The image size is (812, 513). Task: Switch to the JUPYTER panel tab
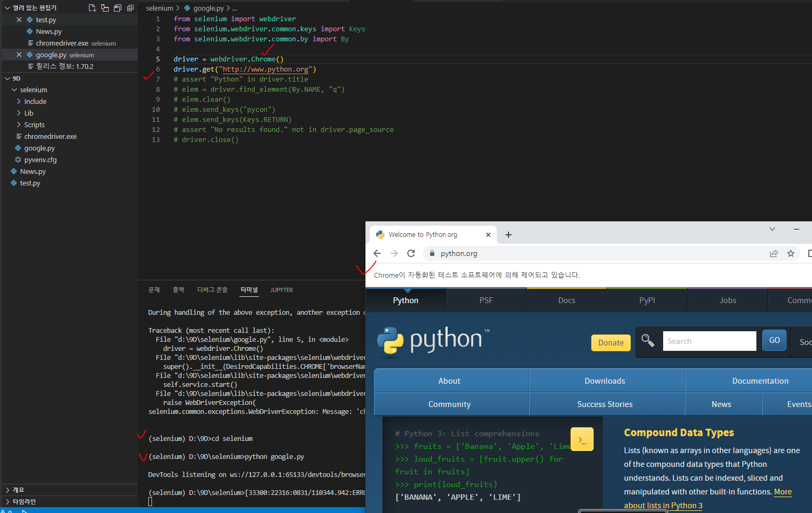tap(281, 290)
